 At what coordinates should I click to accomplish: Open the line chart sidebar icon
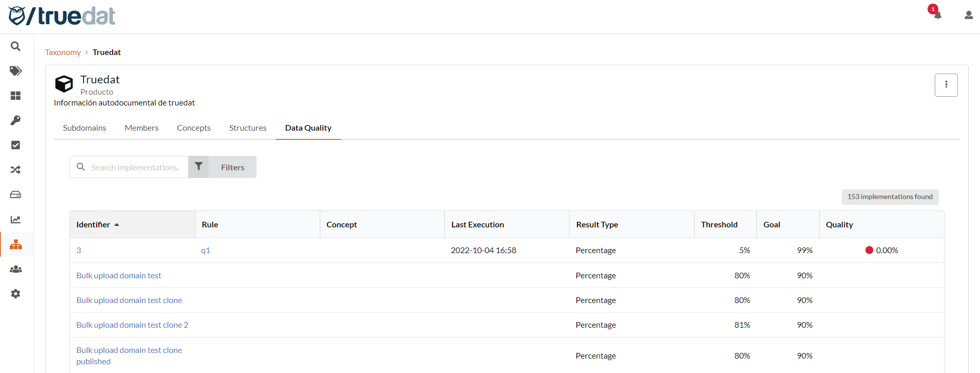coord(16,220)
